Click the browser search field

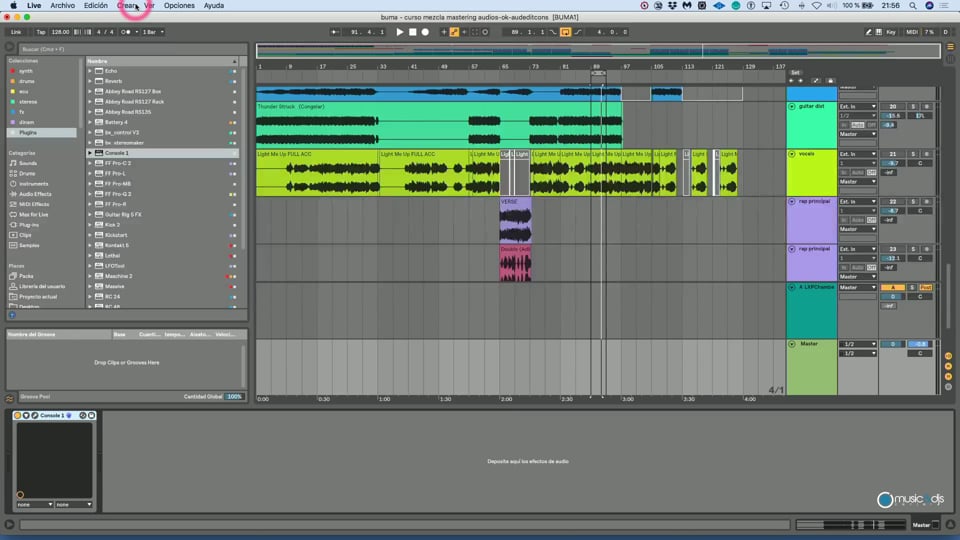[132, 49]
